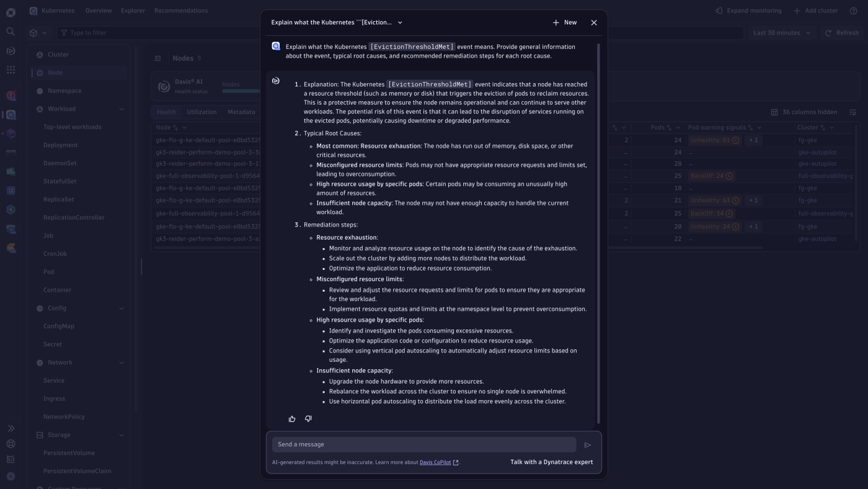The image size is (868, 489).
Task: Click the Dynatrace logo icon at top left
Action: 11,12
